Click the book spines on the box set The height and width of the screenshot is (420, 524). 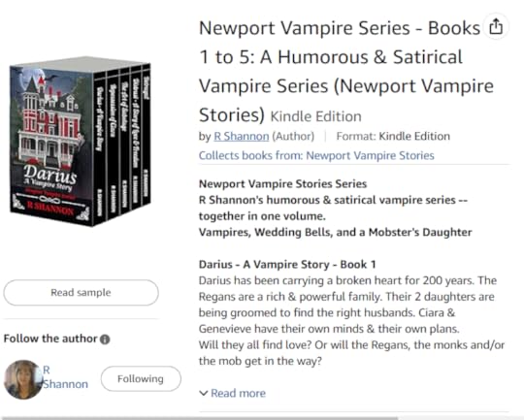[122, 142]
